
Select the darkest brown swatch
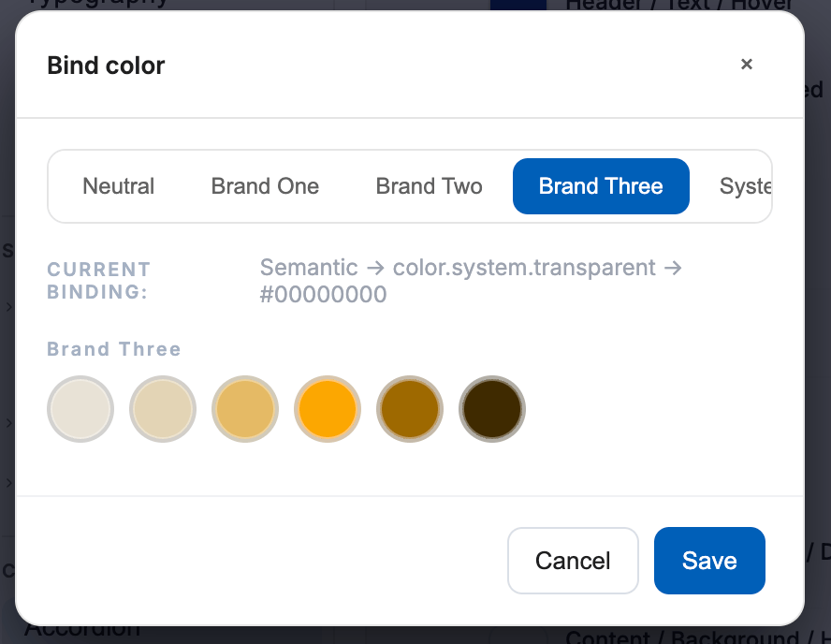point(491,409)
